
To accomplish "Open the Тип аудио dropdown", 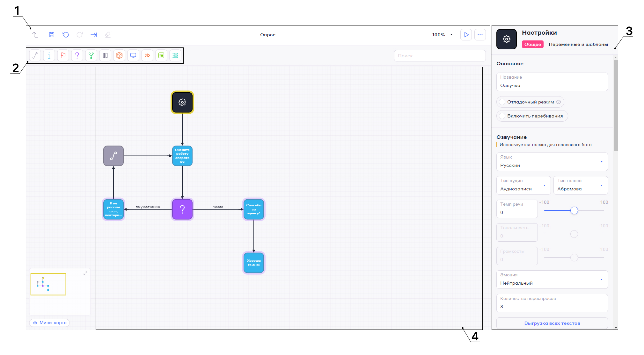I will pyautogui.click(x=523, y=185).
